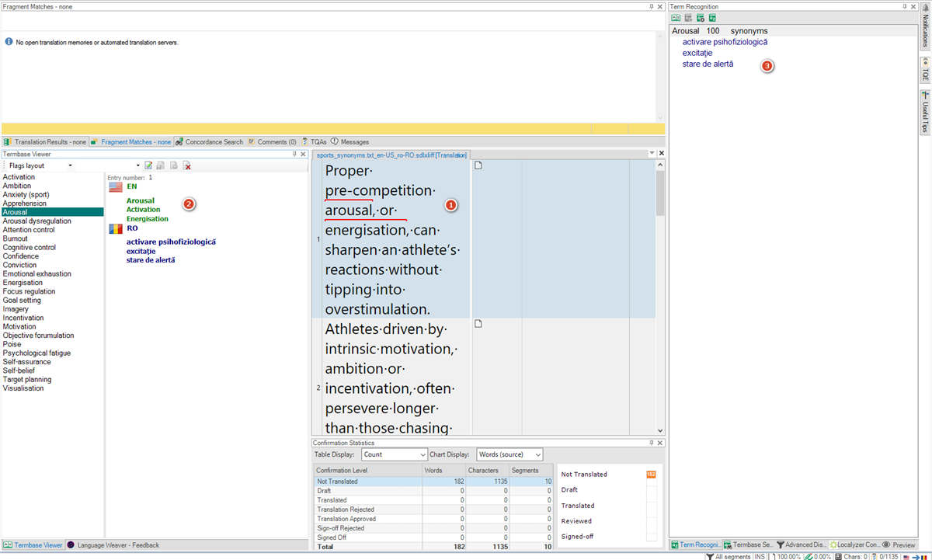
Task: Switch to Advanced Display Filter tab
Action: (802, 545)
